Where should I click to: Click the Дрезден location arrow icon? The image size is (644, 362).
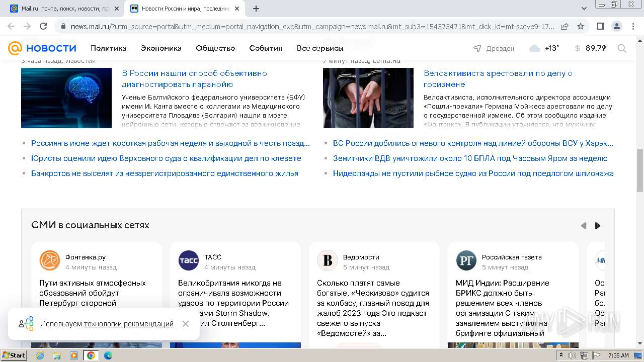coord(477,48)
